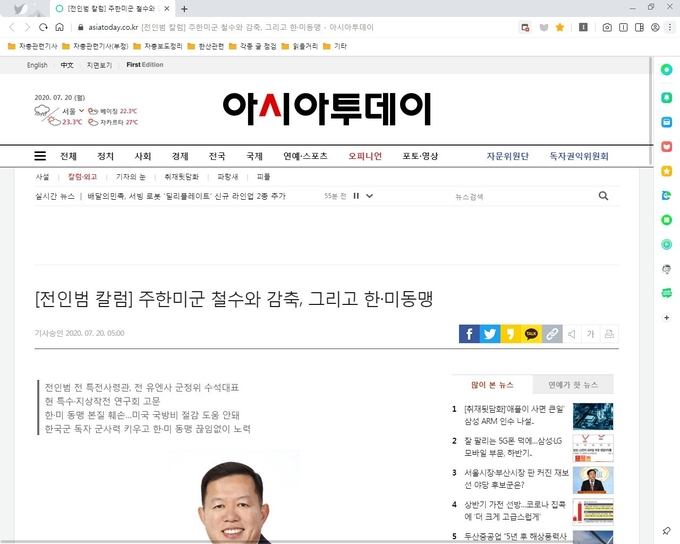Switch to the English edition
Screen dimensions: 680x544
[37, 65]
